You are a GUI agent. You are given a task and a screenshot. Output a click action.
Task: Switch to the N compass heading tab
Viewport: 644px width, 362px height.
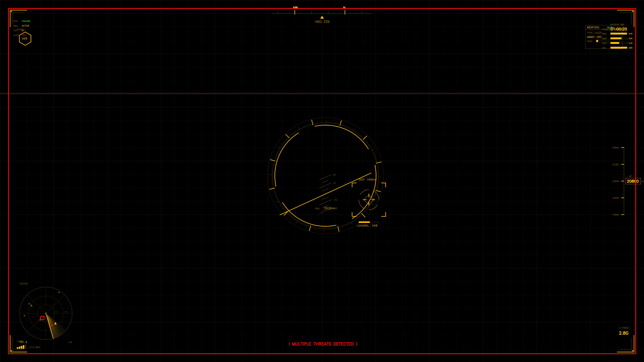click(x=344, y=8)
